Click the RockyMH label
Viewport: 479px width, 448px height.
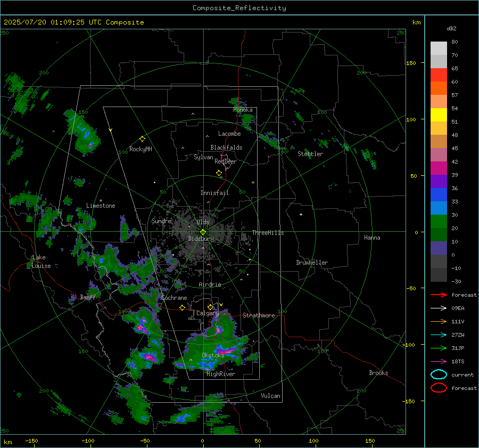click(x=141, y=149)
